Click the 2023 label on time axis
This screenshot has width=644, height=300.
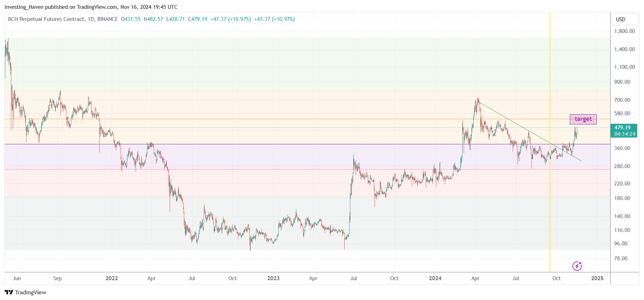[273, 278]
